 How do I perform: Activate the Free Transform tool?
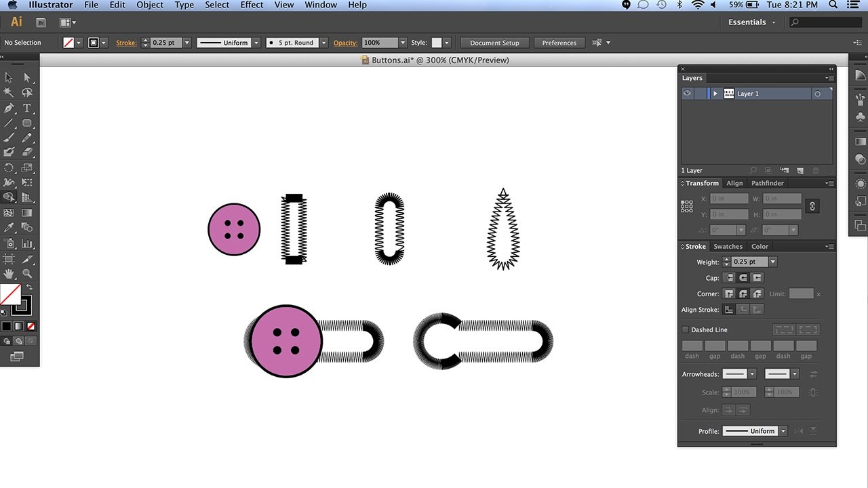point(27,182)
